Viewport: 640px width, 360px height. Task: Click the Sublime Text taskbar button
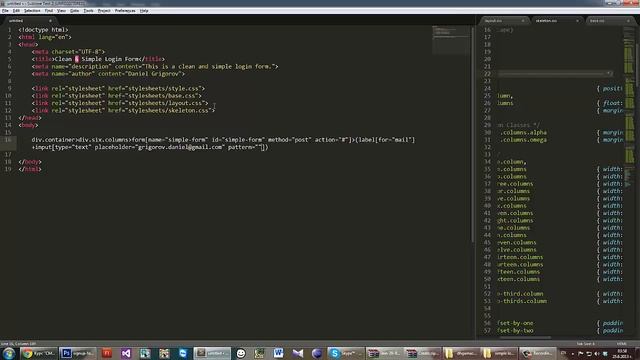coord(212,353)
